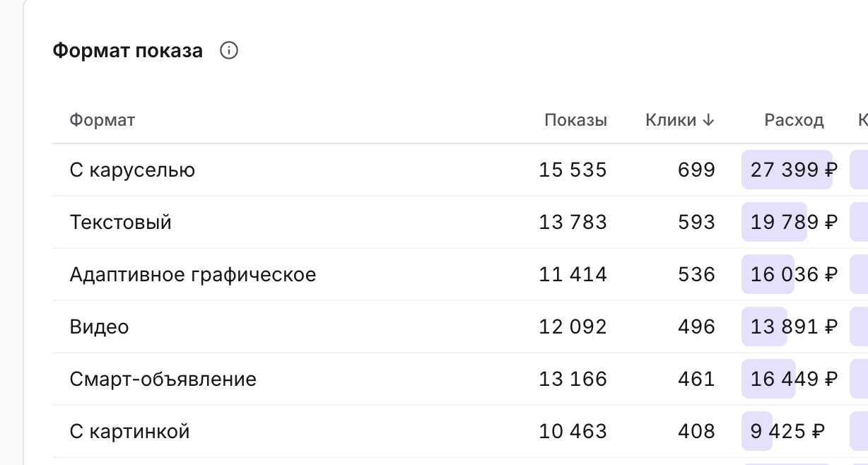
Task: Click the 19 789 ₽ spend bar
Action: pyautogui.click(x=774, y=222)
